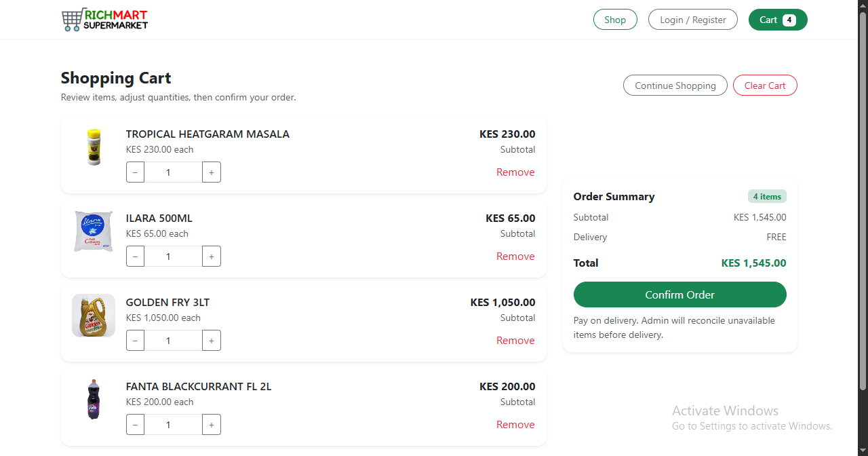Click the 'ILARA 500ML' product name
This screenshot has width=868, height=456.
click(x=159, y=218)
